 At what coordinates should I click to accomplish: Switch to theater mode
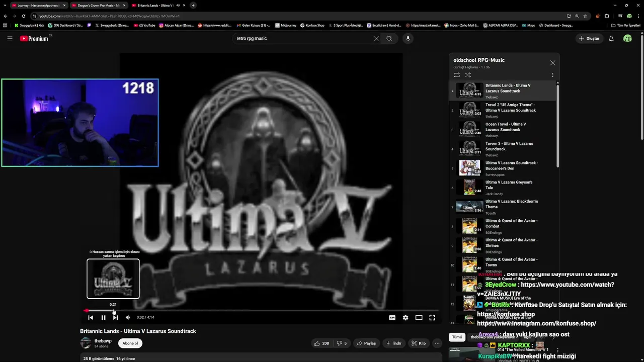419,317
